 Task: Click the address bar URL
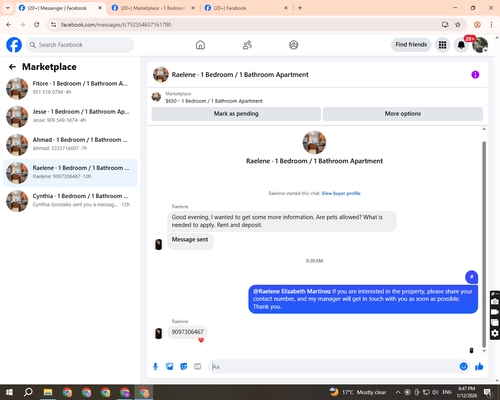116,25
